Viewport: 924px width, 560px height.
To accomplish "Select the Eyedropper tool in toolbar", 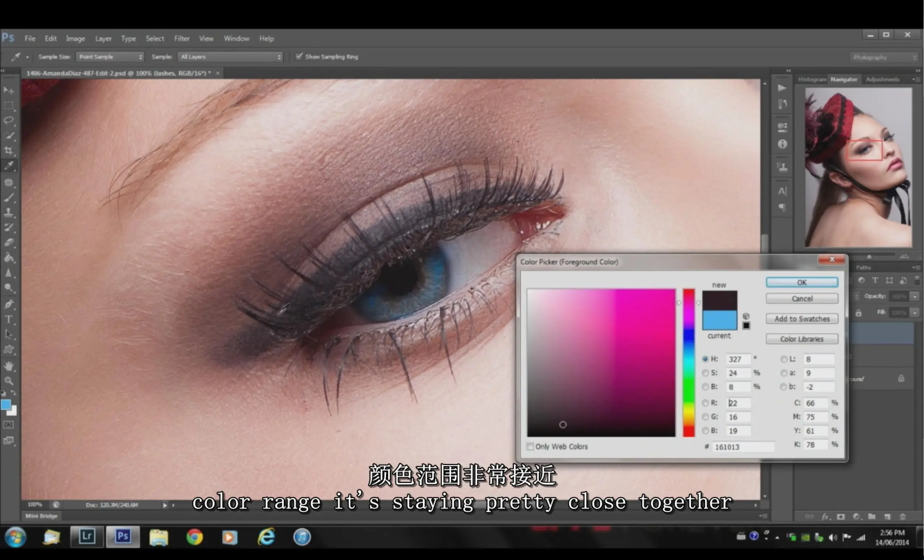I will pyautogui.click(x=8, y=166).
